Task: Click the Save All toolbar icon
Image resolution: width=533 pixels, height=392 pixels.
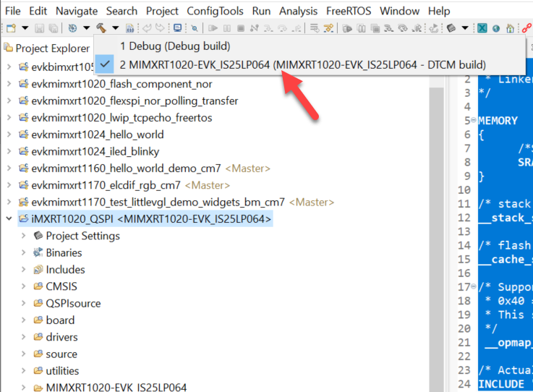Action: coord(54,28)
